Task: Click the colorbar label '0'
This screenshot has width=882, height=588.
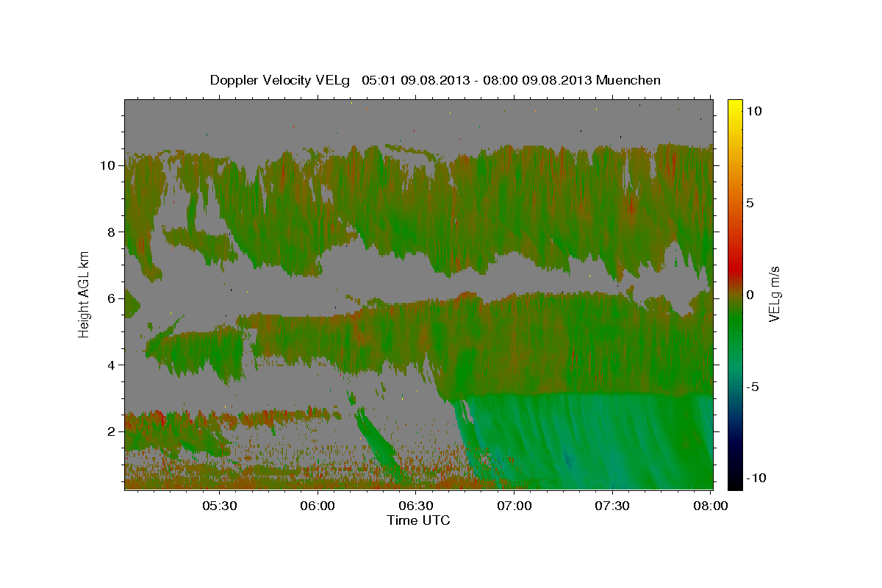Action: click(x=750, y=294)
